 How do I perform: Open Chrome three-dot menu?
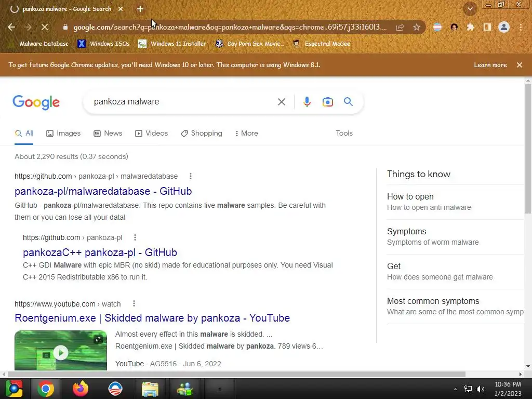click(521, 27)
